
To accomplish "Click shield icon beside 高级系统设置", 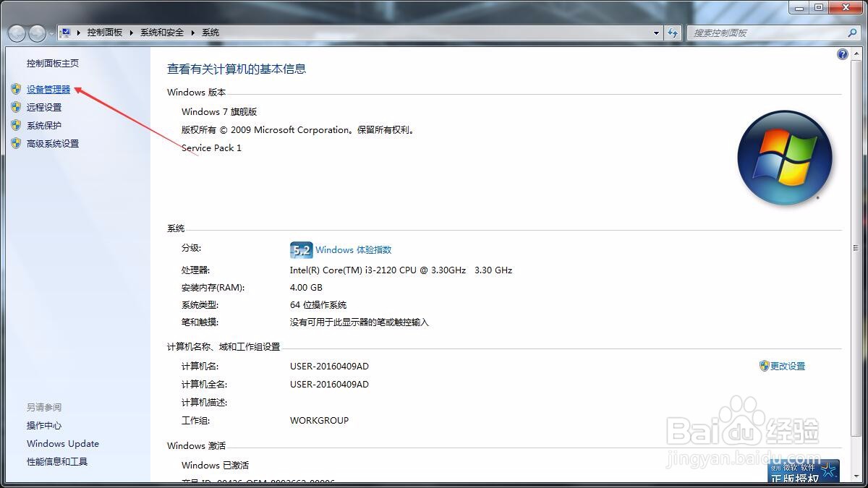I will click(x=16, y=143).
